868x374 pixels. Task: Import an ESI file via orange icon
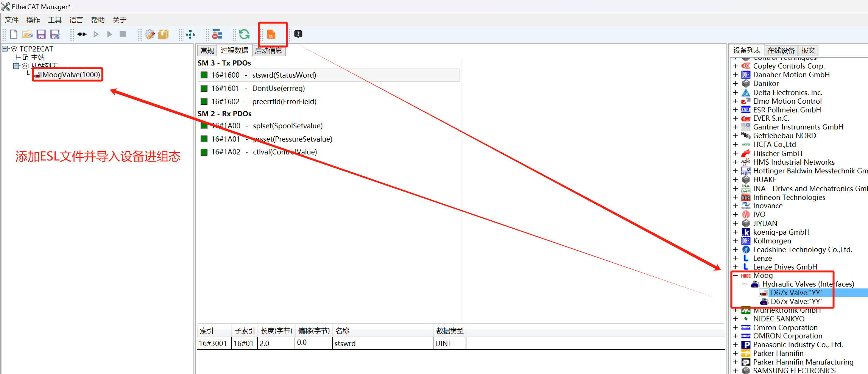pyautogui.click(x=271, y=34)
